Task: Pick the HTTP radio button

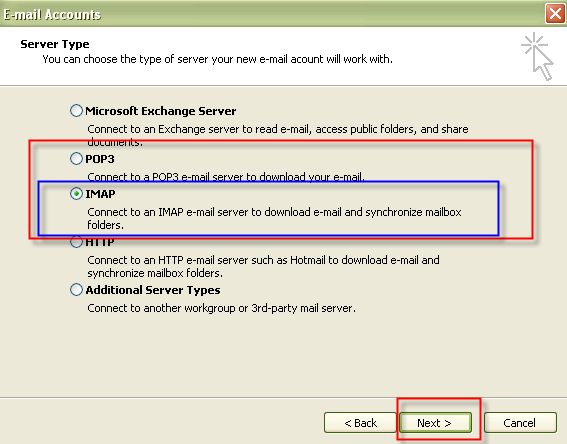Action: tap(76, 242)
